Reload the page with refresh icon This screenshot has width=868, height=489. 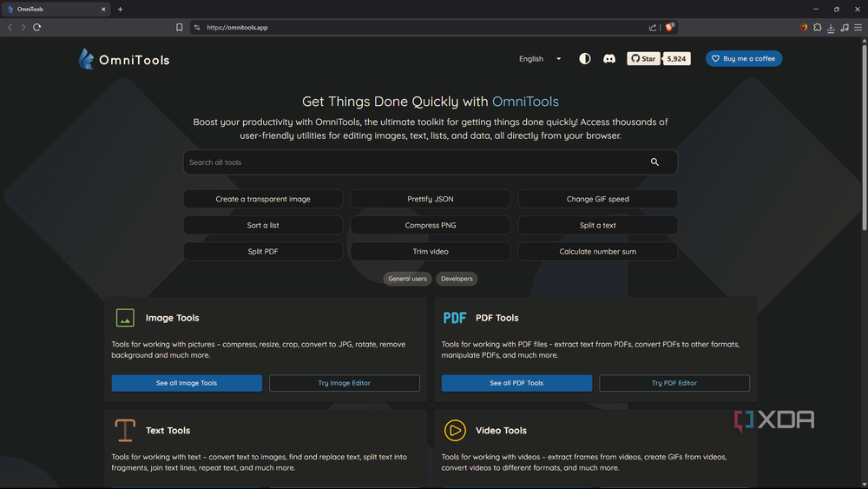(37, 27)
